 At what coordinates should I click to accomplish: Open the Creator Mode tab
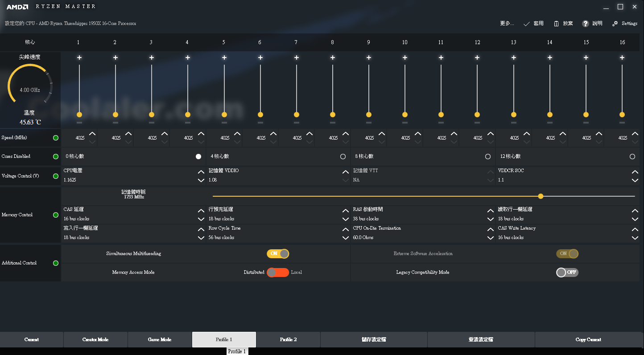click(x=95, y=340)
